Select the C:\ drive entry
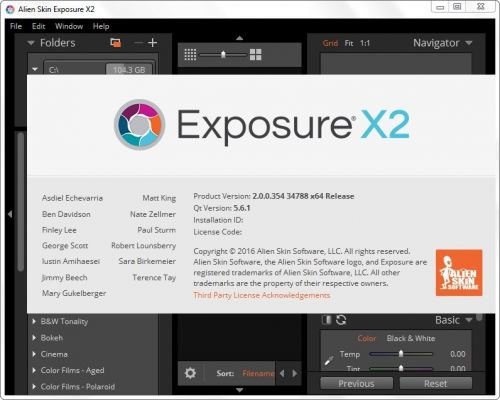This screenshot has width=500, height=400. [x=99, y=69]
